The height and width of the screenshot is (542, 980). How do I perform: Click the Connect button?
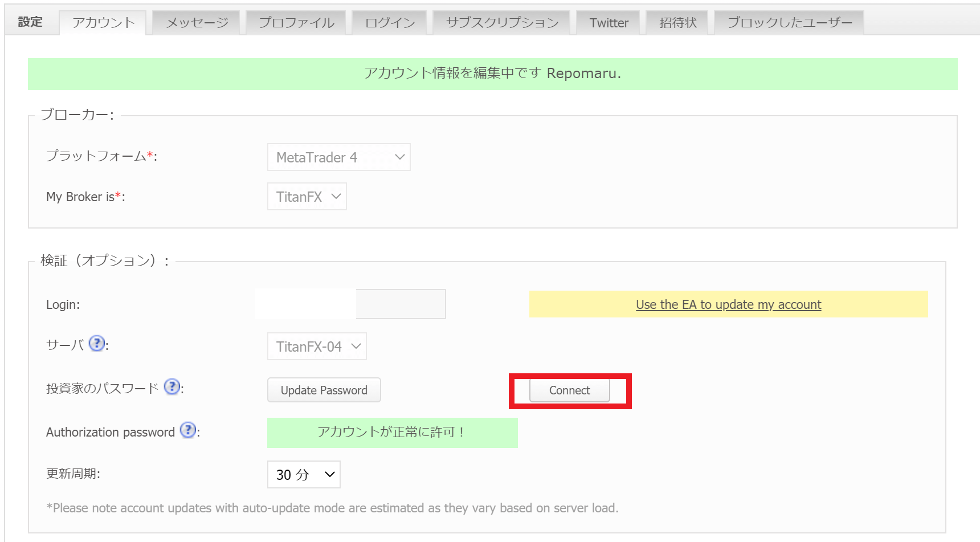(570, 390)
